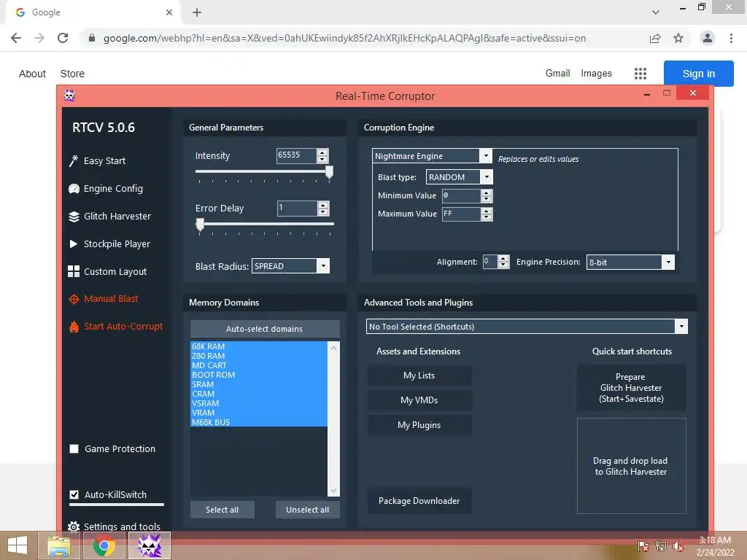Trigger Manual Blast

(x=111, y=298)
